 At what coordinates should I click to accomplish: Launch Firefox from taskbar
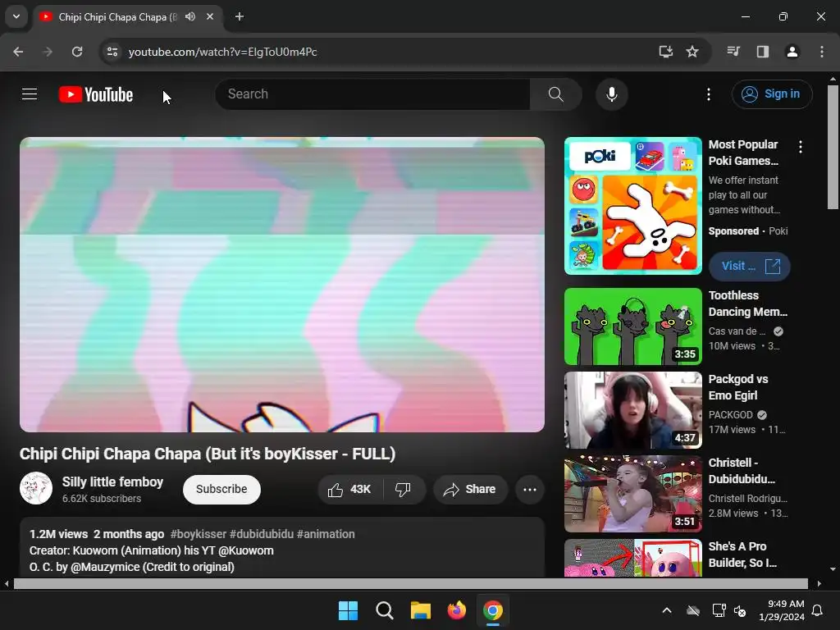tap(456, 610)
